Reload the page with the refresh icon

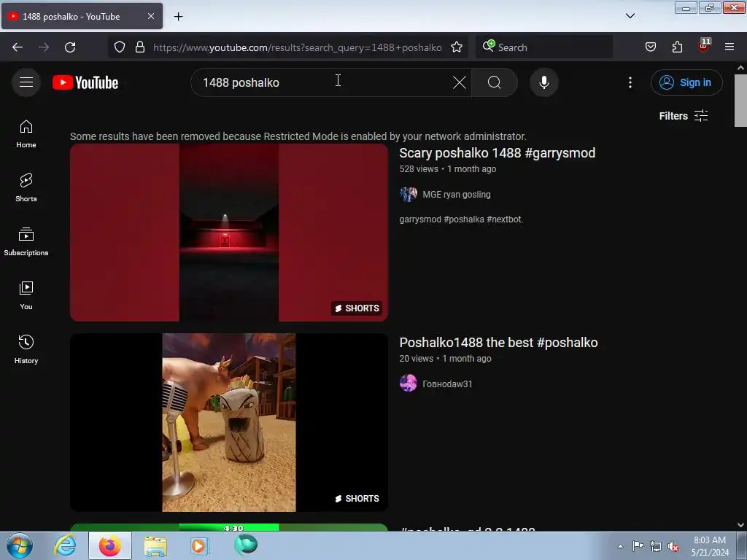point(70,47)
